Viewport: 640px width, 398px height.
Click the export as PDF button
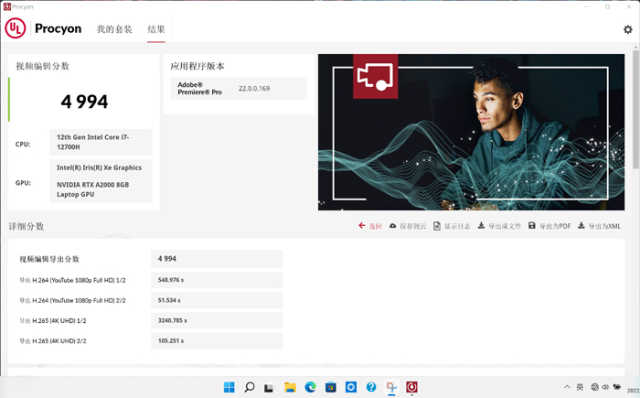pos(549,226)
